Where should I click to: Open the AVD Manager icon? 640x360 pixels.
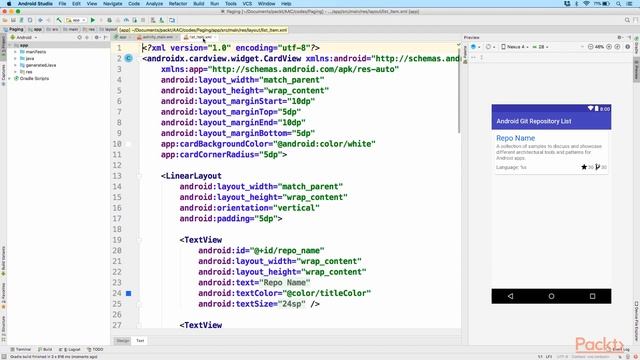(x=153, y=20)
